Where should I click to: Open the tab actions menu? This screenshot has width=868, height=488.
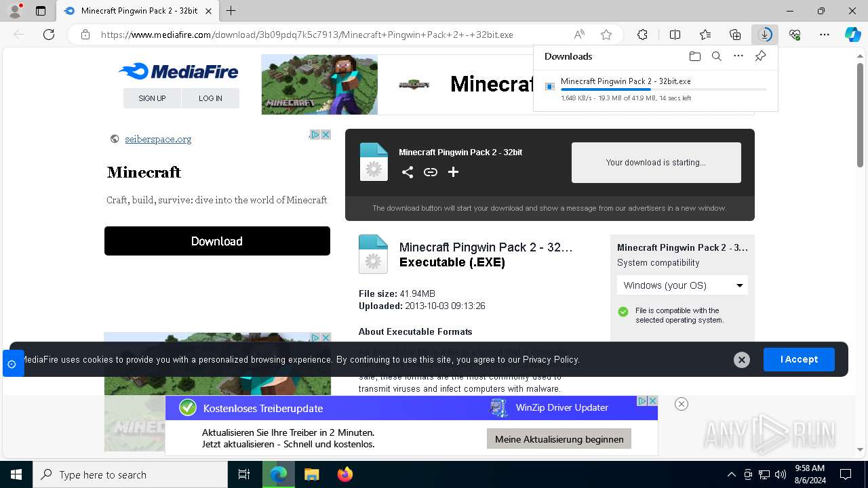click(x=41, y=11)
